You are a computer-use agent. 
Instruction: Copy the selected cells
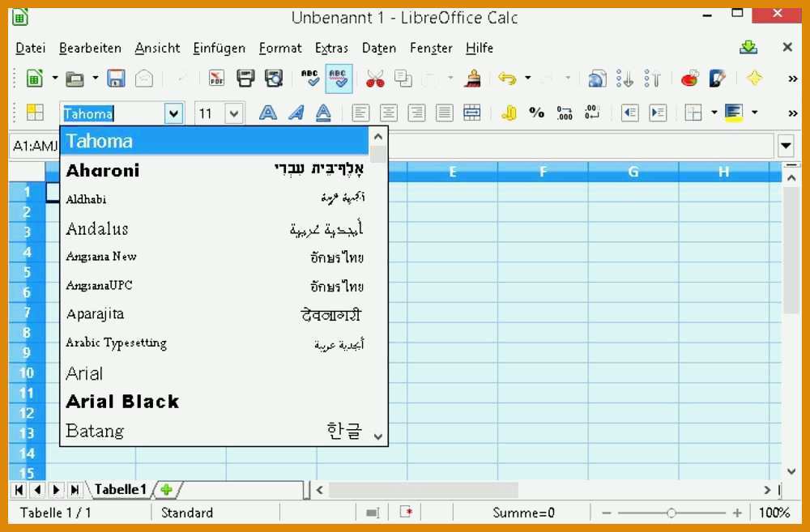click(403, 79)
